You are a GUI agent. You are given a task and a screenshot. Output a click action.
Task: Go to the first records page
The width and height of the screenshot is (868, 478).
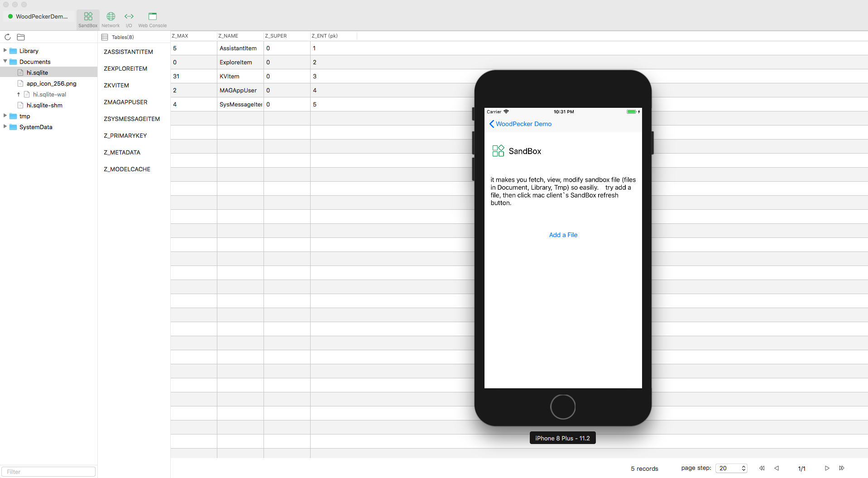[x=762, y=468]
